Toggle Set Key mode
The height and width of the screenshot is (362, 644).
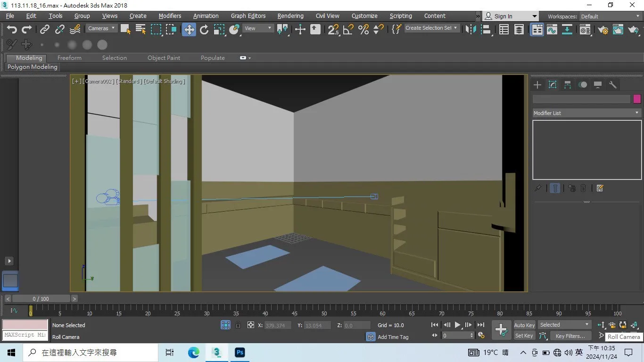524,336
